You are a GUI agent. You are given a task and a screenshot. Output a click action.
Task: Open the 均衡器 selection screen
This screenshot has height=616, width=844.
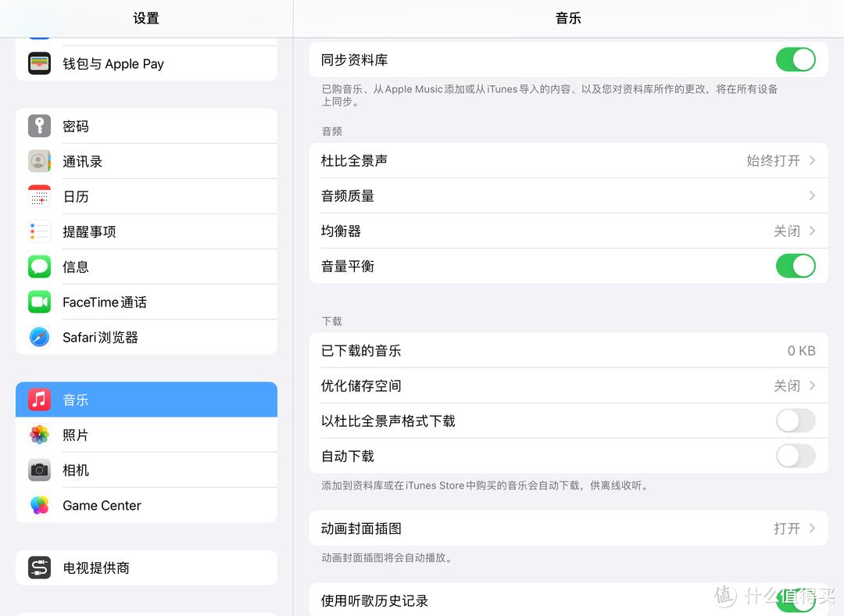click(x=568, y=231)
